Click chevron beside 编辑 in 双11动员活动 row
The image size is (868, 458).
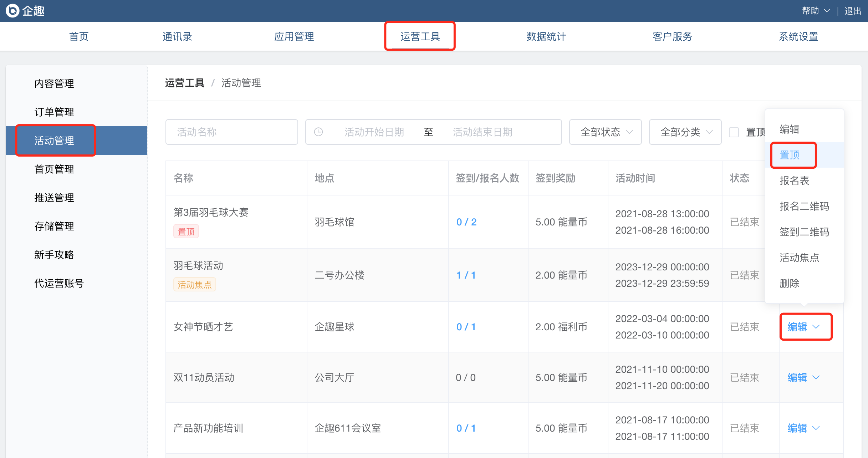coord(816,377)
